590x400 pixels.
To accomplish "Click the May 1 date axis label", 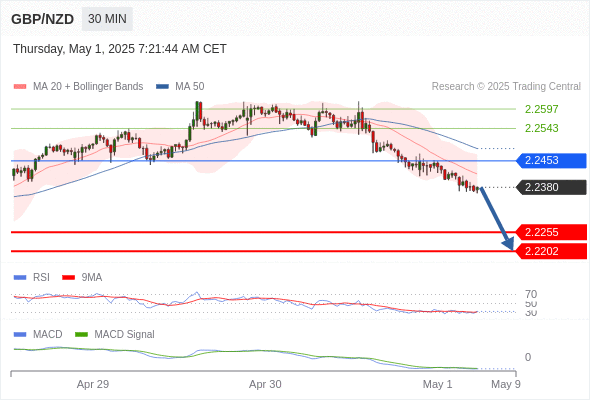I will [438, 384].
